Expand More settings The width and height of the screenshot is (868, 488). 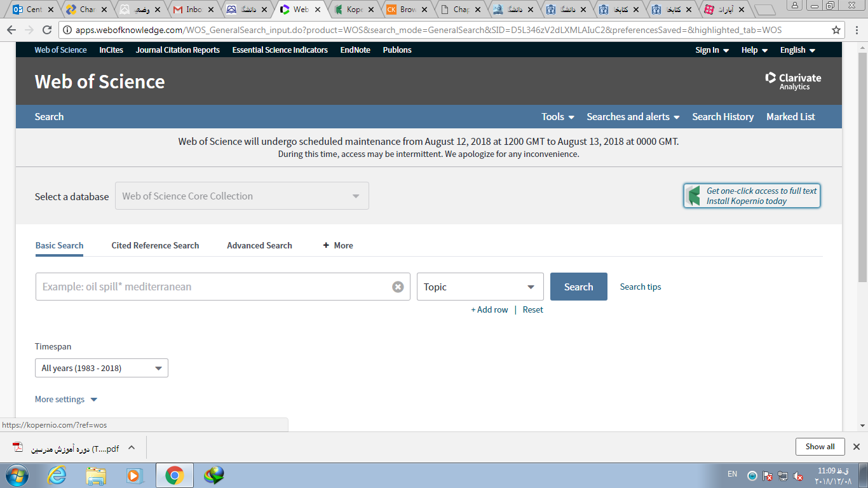point(66,399)
